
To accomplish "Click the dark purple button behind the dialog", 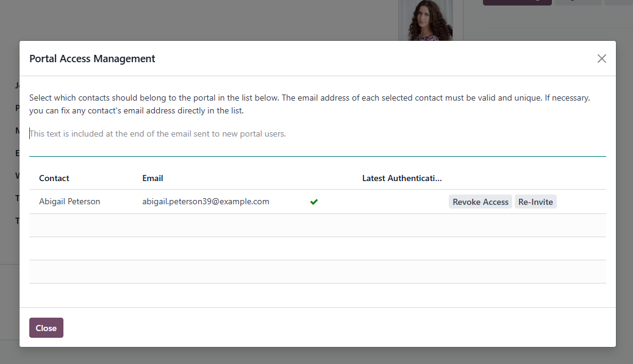I will point(517,2).
